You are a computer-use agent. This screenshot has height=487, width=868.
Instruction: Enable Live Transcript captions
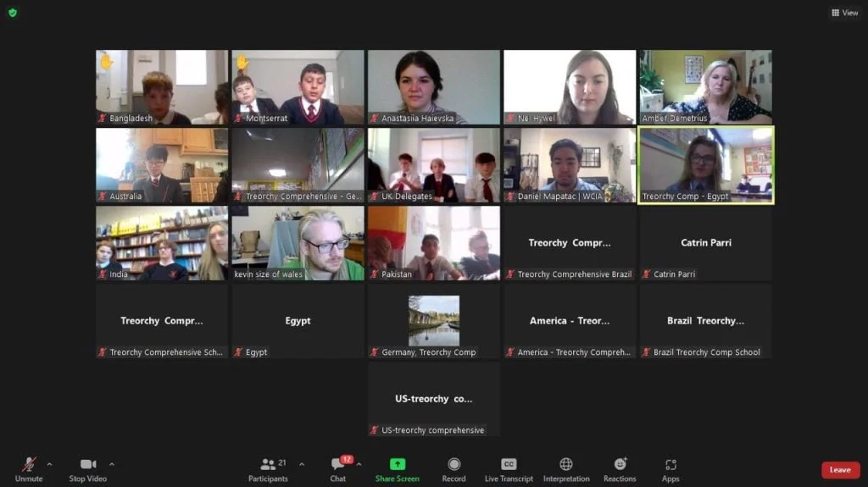[509, 470]
